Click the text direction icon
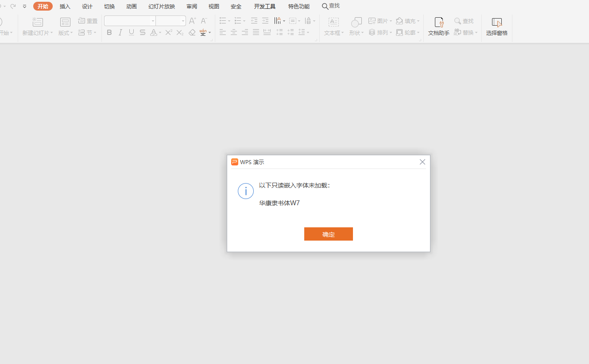Screen dimensions: 589x364 click(x=278, y=21)
